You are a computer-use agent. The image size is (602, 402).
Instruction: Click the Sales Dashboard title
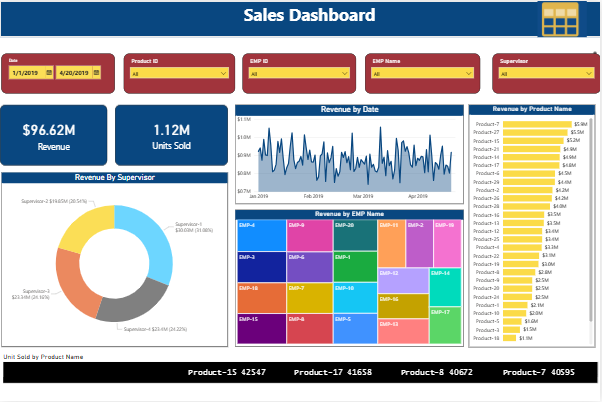point(309,15)
